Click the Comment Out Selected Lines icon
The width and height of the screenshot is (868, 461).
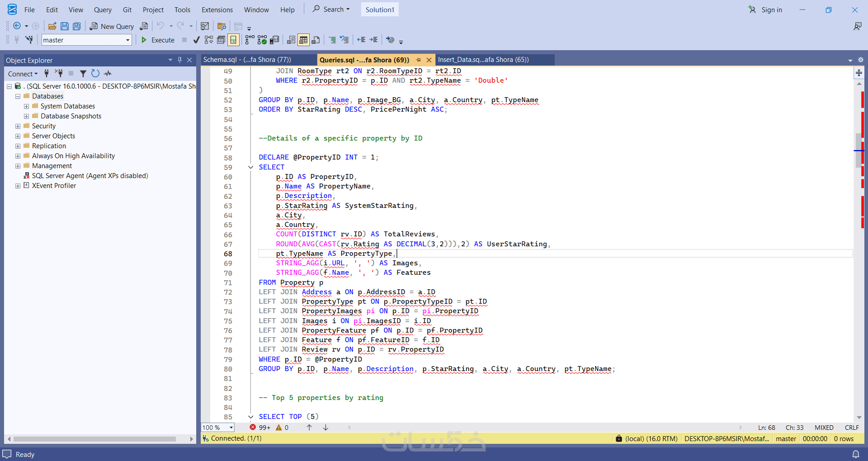[x=332, y=40]
